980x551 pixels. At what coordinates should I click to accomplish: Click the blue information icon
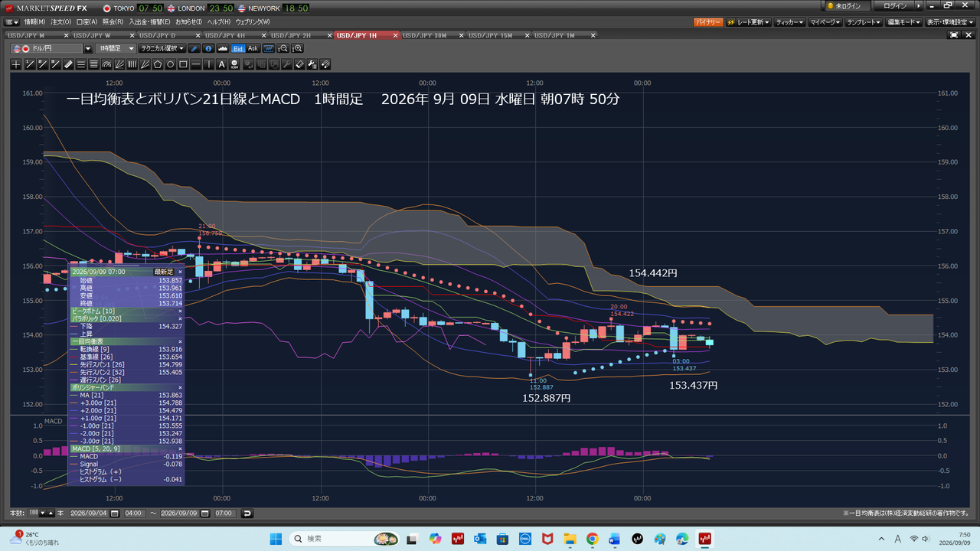pyautogui.click(x=208, y=48)
